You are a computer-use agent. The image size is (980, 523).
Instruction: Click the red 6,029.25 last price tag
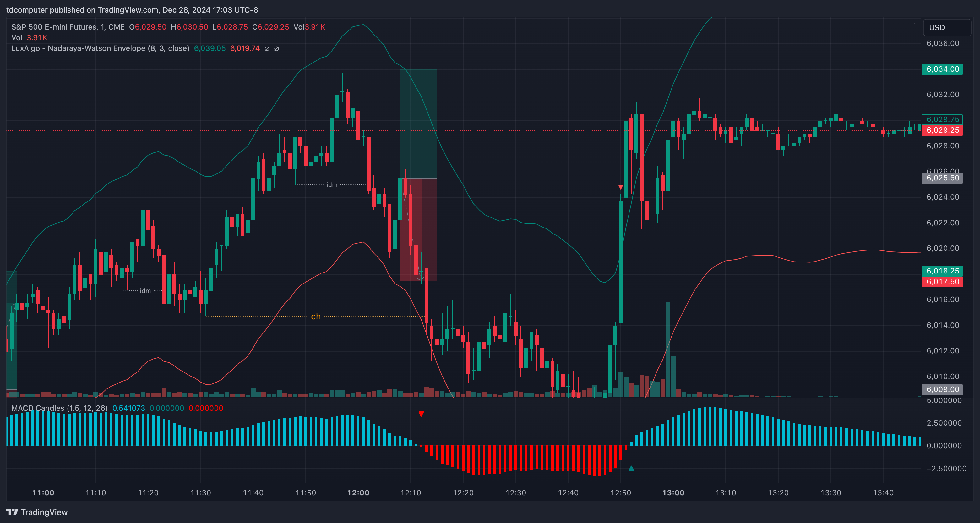click(x=942, y=130)
